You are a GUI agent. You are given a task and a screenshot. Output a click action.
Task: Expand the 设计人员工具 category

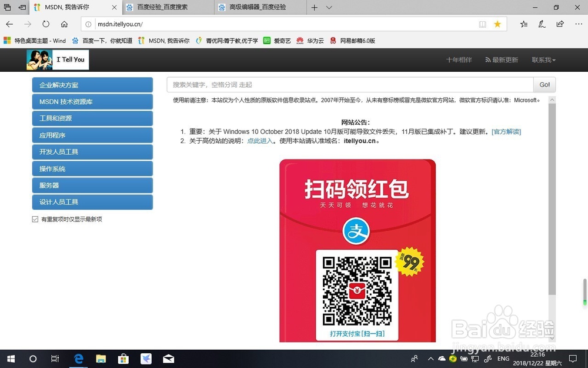92,202
